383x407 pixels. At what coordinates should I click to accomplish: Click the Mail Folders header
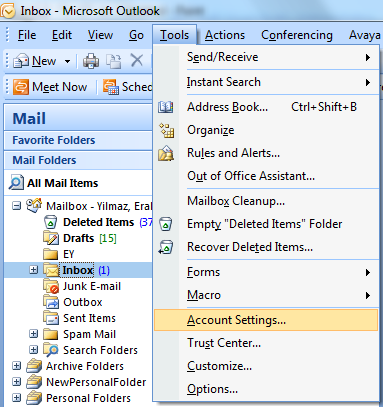(x=79, y=160)
